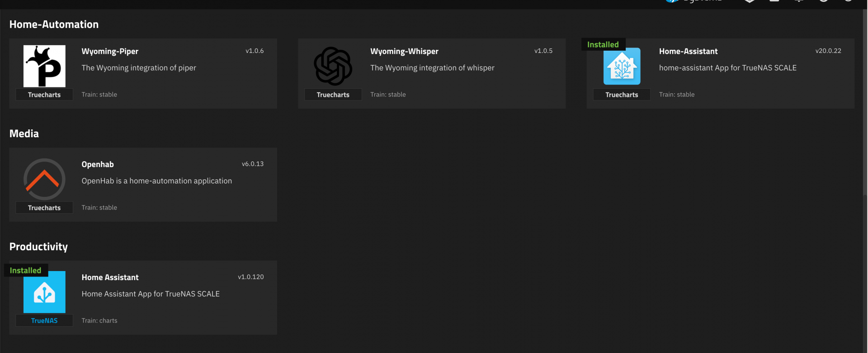The image size is (868, 353).
Task: Click Installed badge on Home-Assistant v20.0.22 card
Action: tap(603, 44)
